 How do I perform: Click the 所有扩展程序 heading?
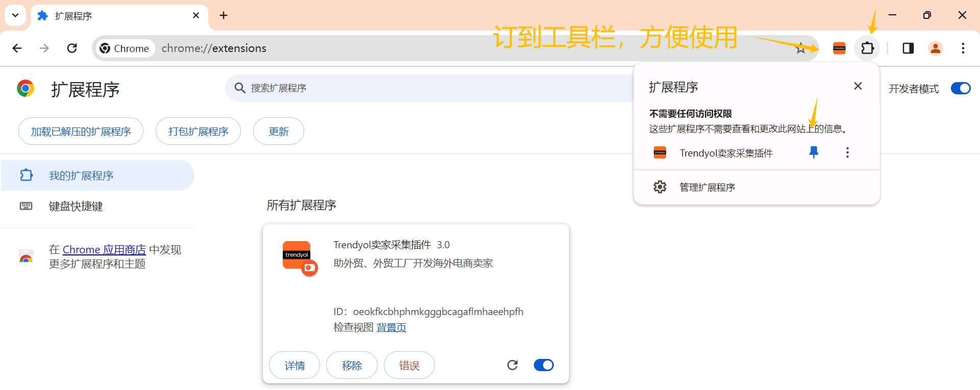coord(301,205)
